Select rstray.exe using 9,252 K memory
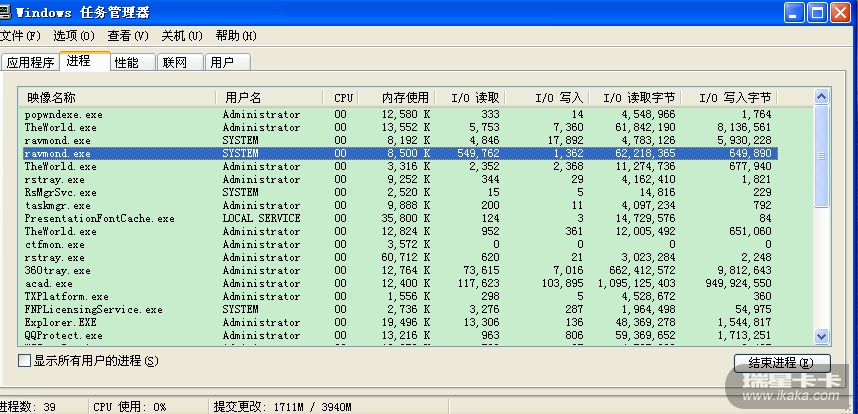858x414 pixels. click(401, 179)
